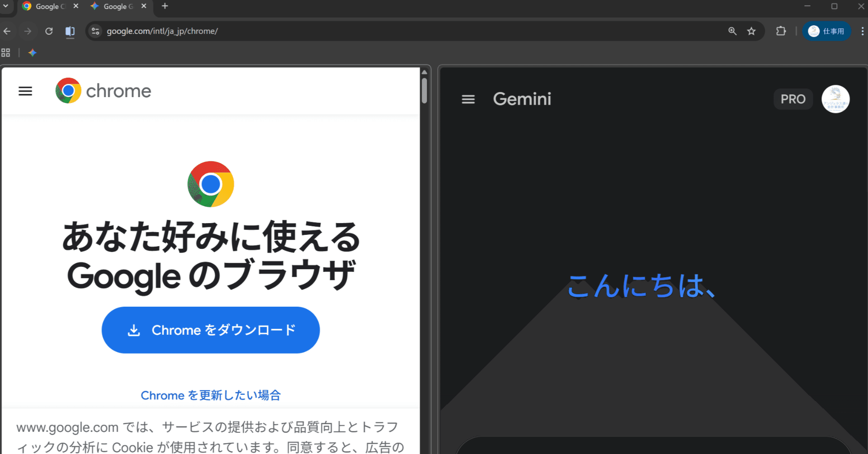Reload the page with the refresh icon
Screen dimensions: 868x454
tap(49, 31)
